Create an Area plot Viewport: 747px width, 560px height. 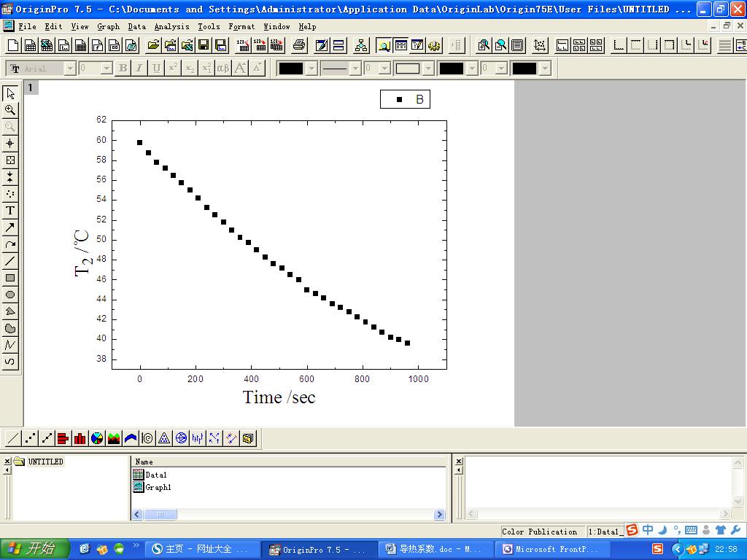[x=113, y=438]
